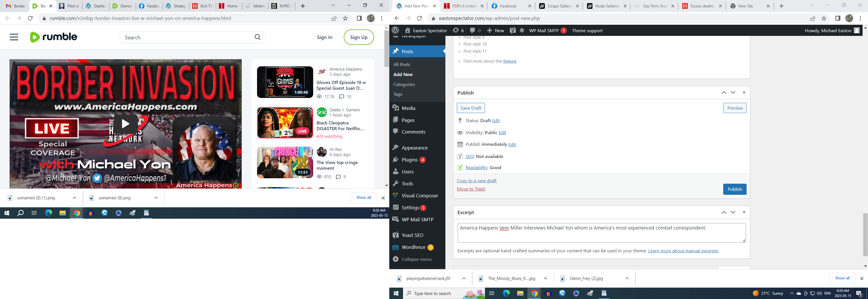Open dropdown for The_Moody_Blues download item
The height and width of the screenshot is (299, 868).
point(545,278)
